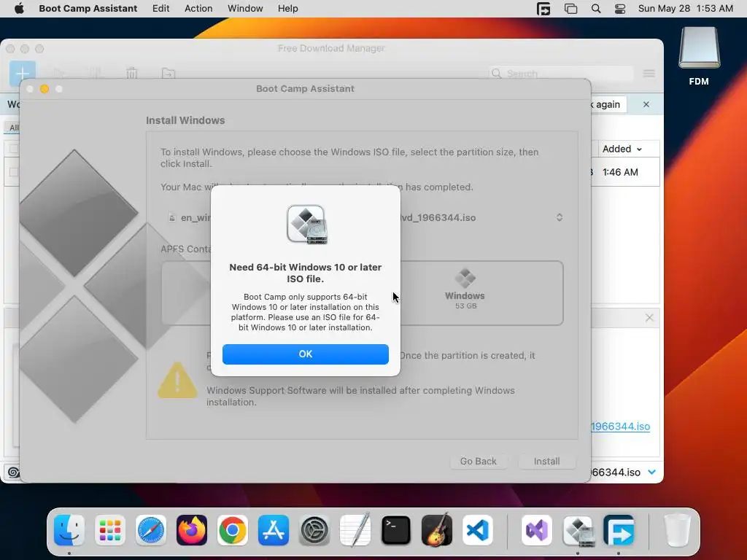The image size is (747, 560).
Task: Click the Stage Manager windows icon in menu bar
Action: 570,9
